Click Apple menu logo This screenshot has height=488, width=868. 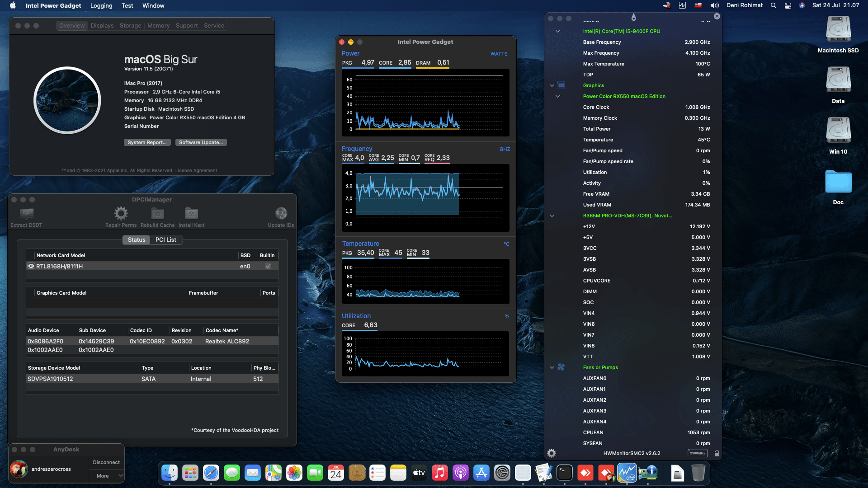(x=13, y=5)
